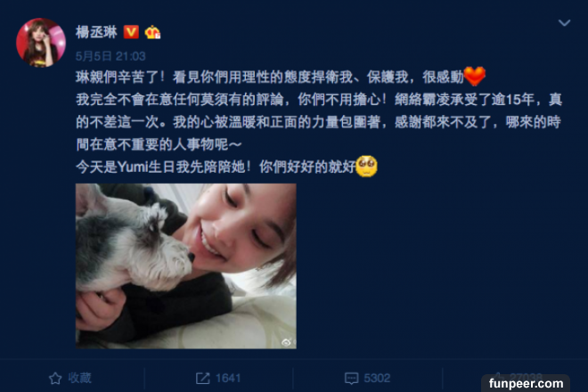This screenshot has height=392, width=588.
Task: Click the repost count 1641
Action: 228,378
